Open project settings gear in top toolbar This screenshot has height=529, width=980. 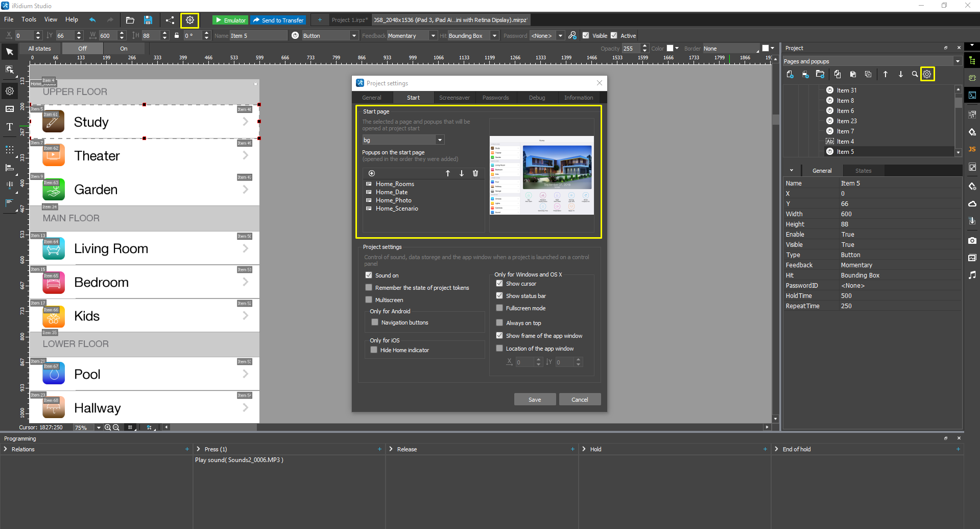point(190,20)
